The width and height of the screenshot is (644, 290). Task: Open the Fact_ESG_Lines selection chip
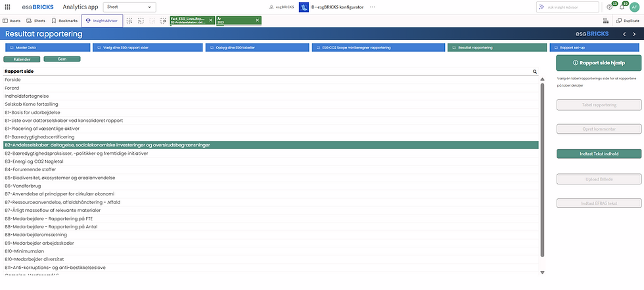click(189, 20)
